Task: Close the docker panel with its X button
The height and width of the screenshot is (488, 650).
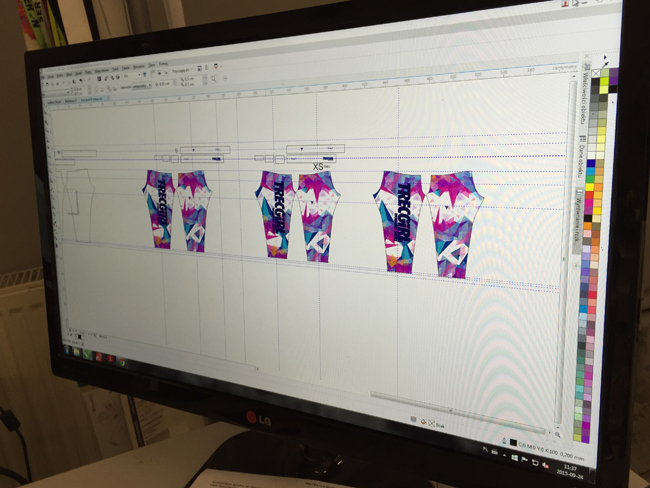Action: pos(586,56)
